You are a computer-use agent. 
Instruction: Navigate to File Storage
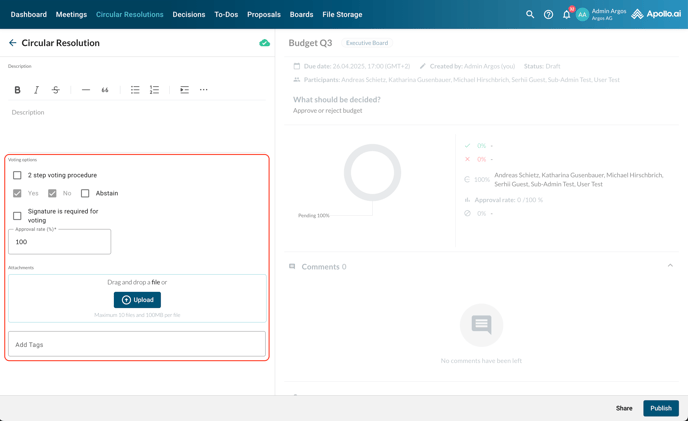click(342, 15)
